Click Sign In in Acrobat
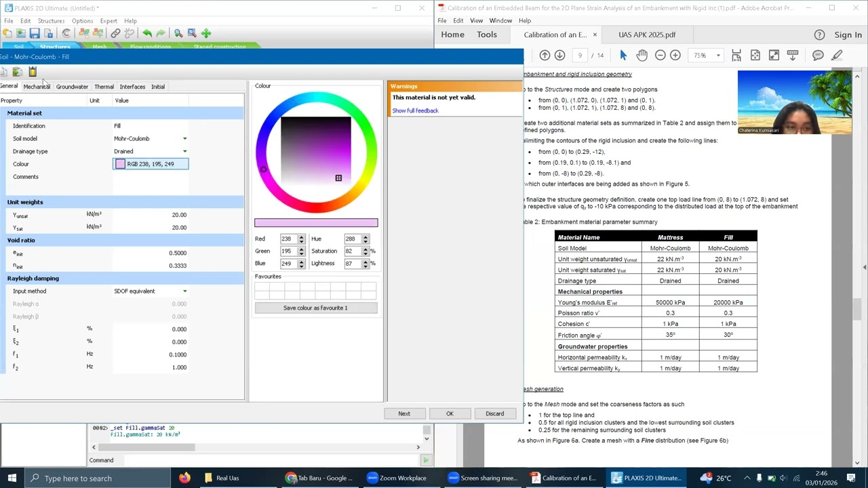The height and width of the screenshot is (488, 868). (848, 35)
